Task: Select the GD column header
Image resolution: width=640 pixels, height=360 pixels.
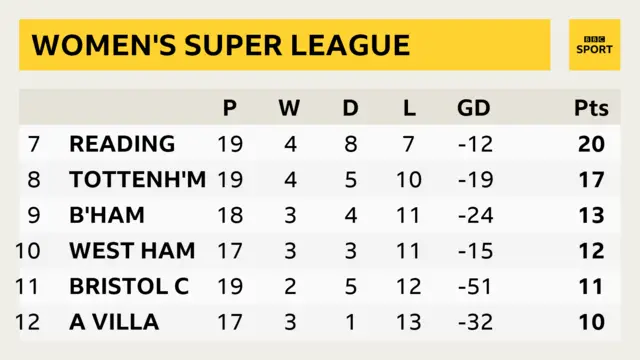Action: [473, 108]
